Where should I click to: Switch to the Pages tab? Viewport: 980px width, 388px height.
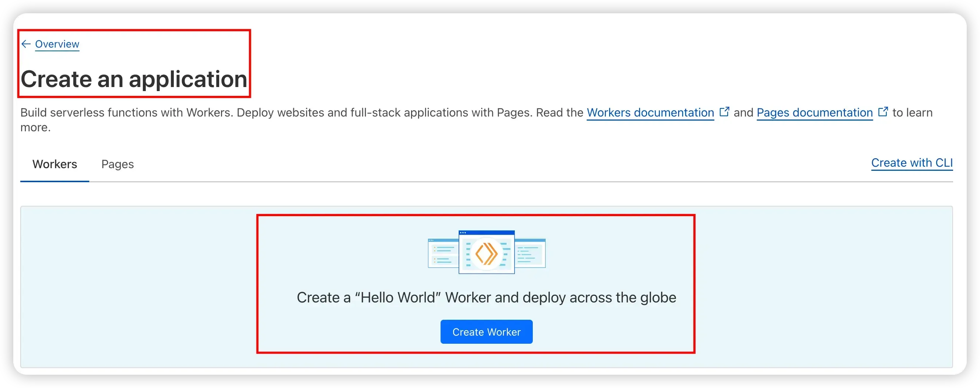pyautogui.click(x=118, y=164)
